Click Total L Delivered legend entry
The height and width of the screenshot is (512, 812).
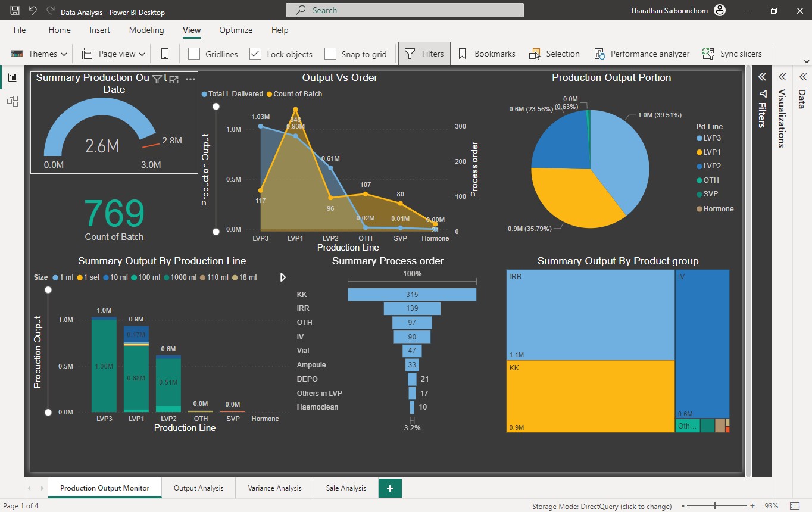pyautogui.click(x=233, y=94)
